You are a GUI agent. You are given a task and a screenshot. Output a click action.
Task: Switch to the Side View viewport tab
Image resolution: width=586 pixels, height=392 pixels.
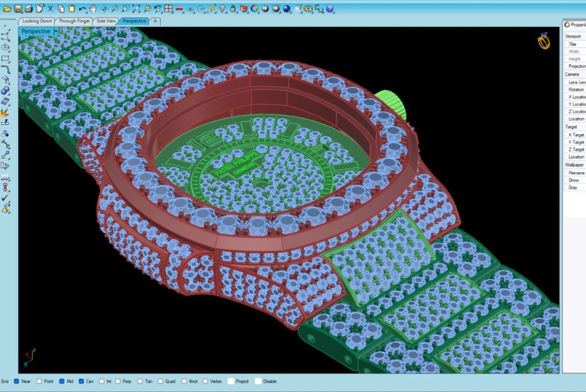[x=106, y=21]
